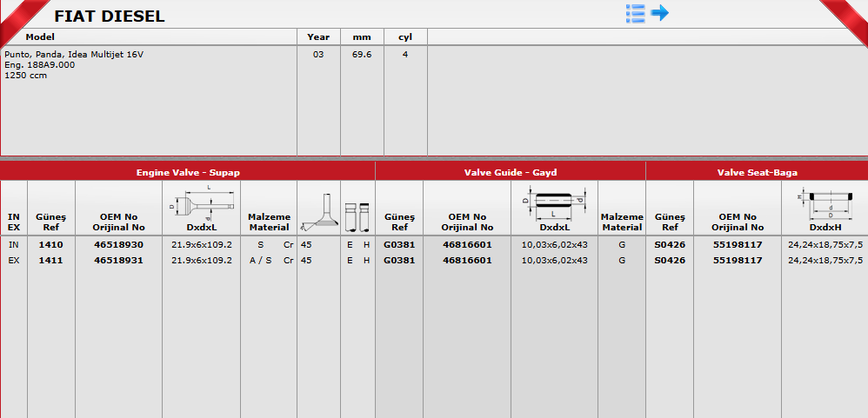Click the FIAT DIESEL title
The image size is (868, 418).
pos(110,16)
